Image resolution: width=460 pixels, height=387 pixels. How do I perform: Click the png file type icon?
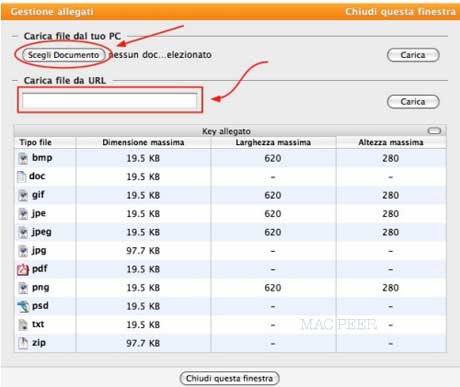coord(23,288)
